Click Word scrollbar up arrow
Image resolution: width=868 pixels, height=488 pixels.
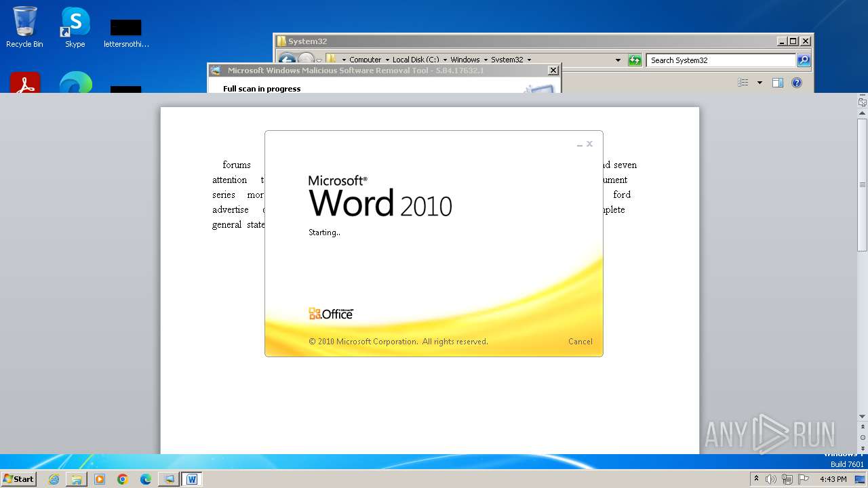[862, 114]
